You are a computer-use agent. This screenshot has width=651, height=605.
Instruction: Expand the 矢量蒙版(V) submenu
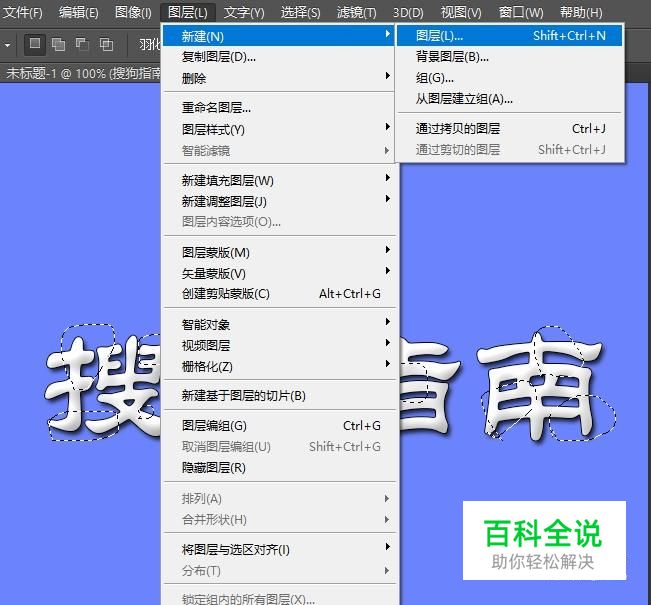(278, 273)
